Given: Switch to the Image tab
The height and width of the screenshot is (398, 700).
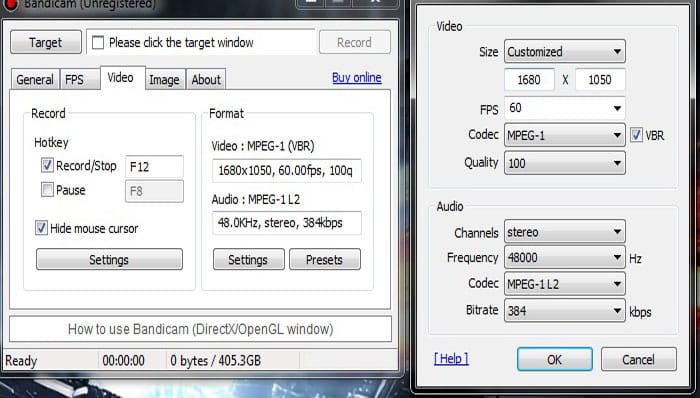Looking at the screenshot, I should coord(164,79).
